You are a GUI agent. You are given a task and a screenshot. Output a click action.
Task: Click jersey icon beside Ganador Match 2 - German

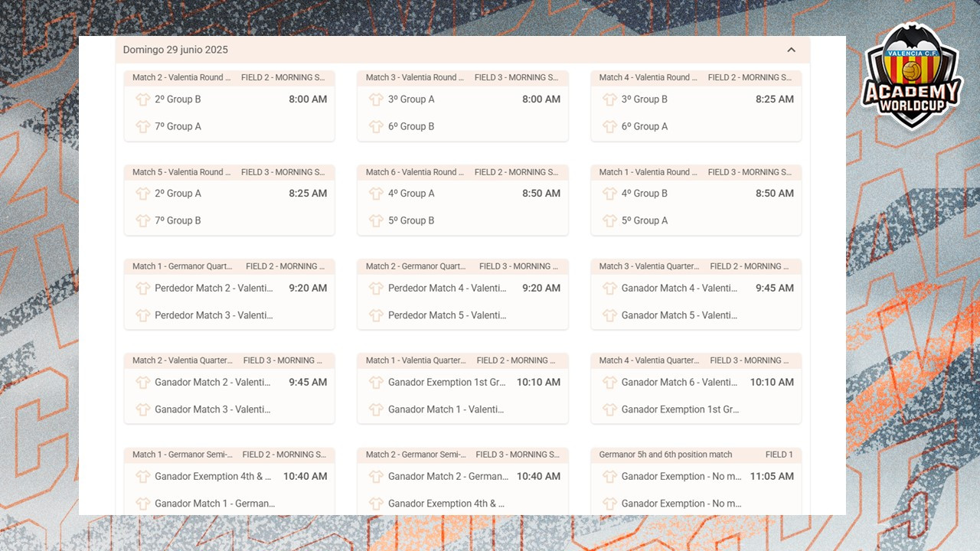click(376, 477)
